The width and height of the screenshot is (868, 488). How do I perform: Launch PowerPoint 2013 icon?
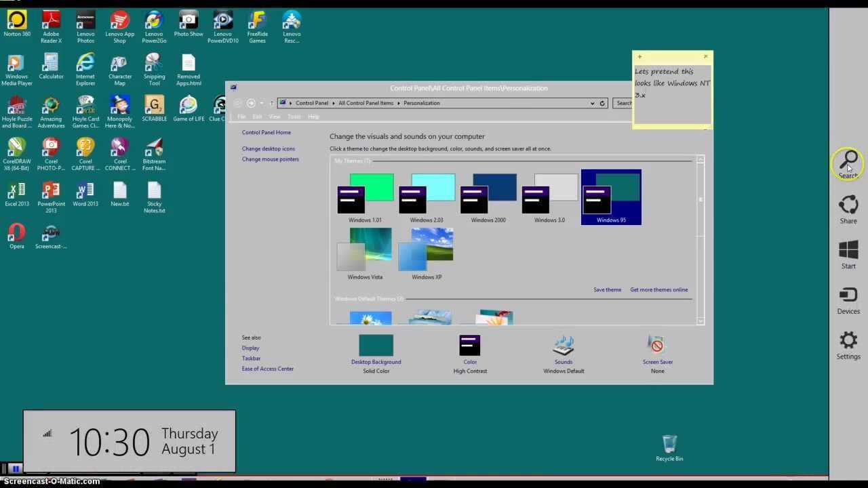(x=51, y=197)
